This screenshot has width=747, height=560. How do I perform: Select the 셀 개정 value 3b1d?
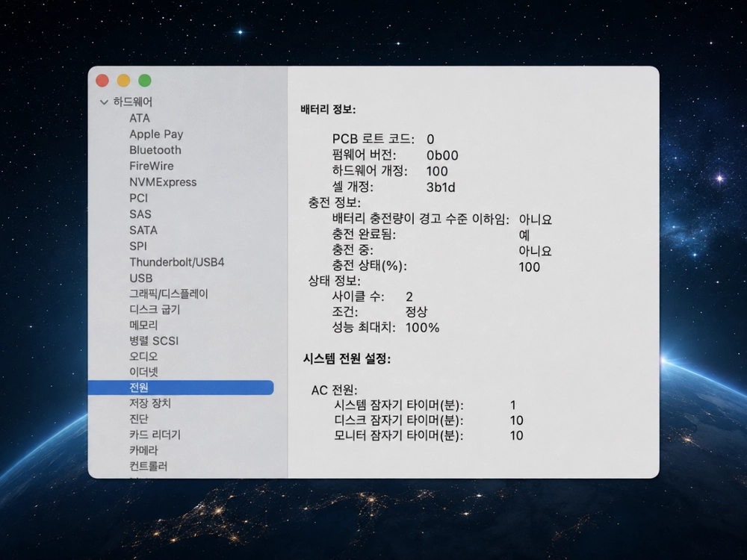click(441, 187)
